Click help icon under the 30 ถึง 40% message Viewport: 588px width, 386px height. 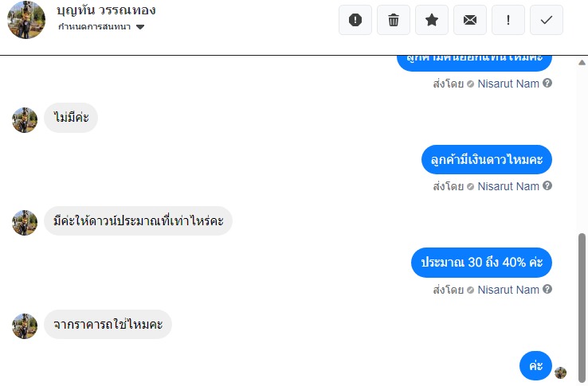(547, 290)
